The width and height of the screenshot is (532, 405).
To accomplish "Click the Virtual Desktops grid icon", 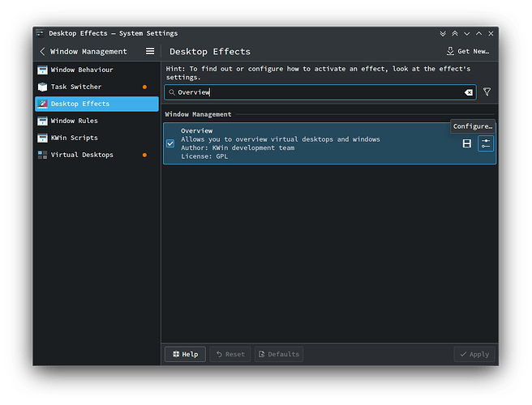I will (x=42, y=155).
